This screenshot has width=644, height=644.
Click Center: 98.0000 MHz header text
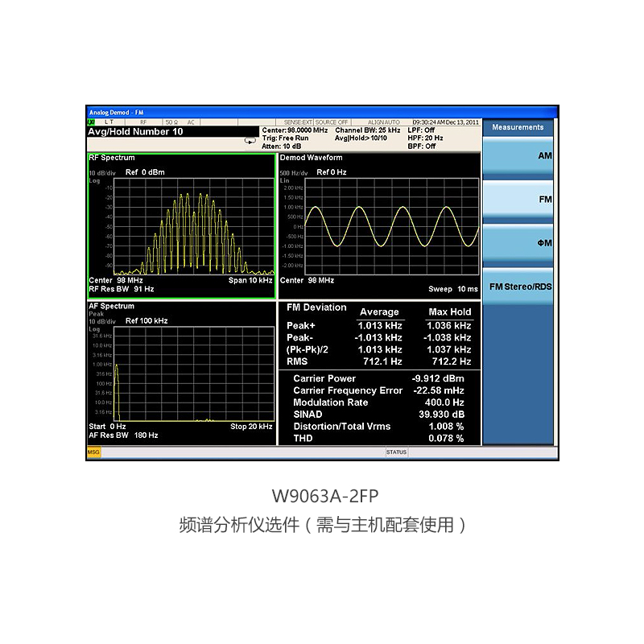[x=295, y=130]
